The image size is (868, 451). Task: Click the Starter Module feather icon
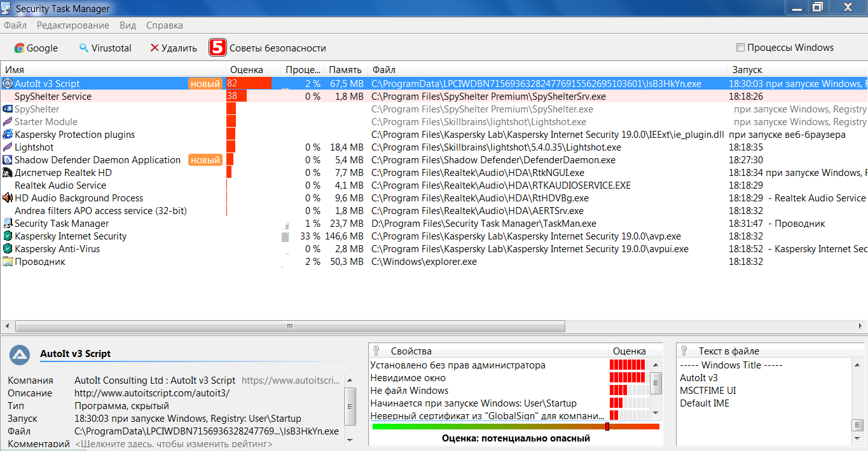[8, 122]
